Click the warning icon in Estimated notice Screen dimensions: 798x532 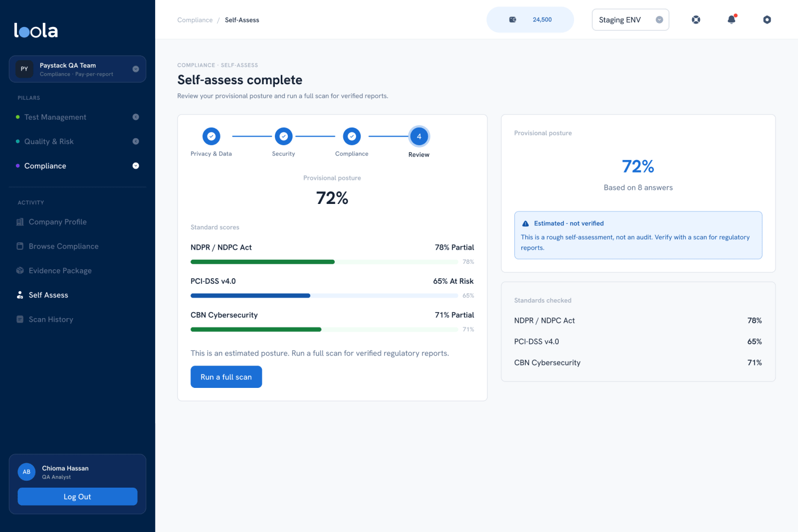point(525,223)
